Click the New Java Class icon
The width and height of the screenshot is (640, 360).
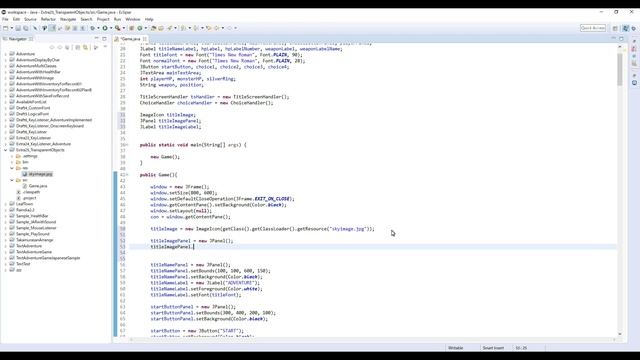(140, 28)
